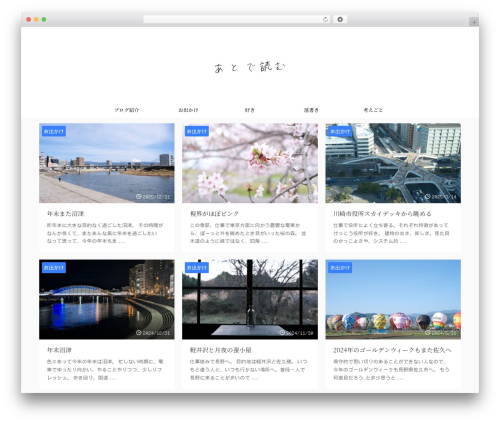Click excerpt text under 川崎市役所スカイデッキから眺める
Viewport: 500px width, 423px height.
click(x=391, y=233)
